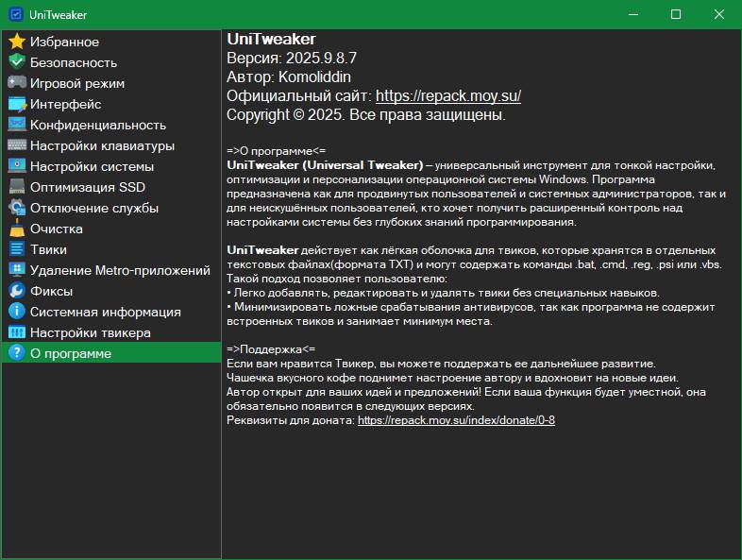Screen dimensions: 742x560
Task: Click the star icon beside Избранное
Action: [x=17, y=42]
